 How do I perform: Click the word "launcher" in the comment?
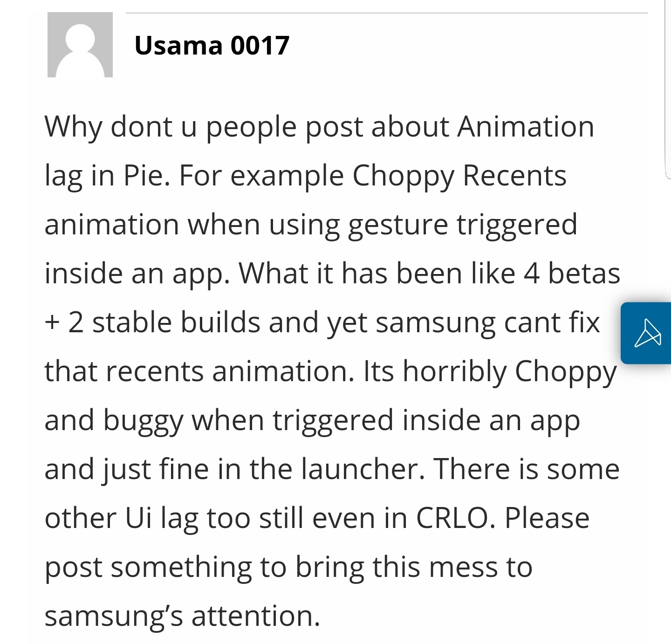pos(360,469)
